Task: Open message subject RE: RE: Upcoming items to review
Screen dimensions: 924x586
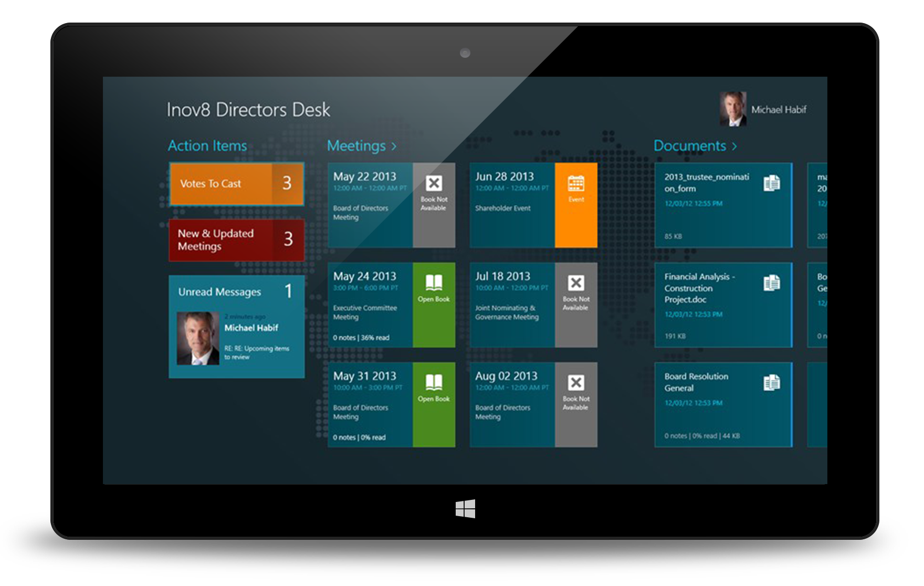Action: pos(257,352)
